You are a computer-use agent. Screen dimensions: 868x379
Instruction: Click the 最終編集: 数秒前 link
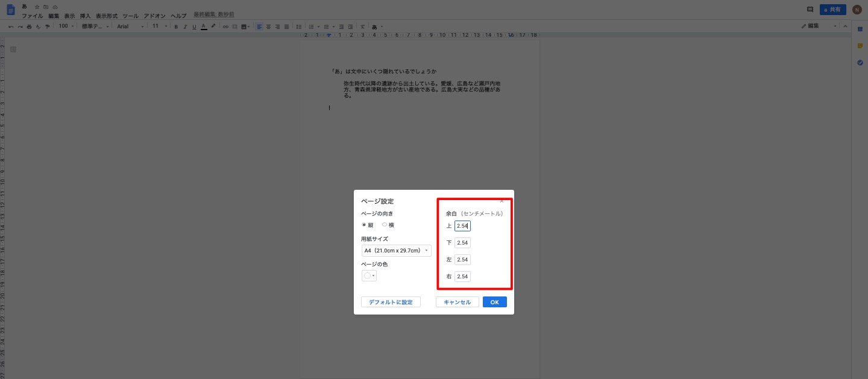pos(213,15)
